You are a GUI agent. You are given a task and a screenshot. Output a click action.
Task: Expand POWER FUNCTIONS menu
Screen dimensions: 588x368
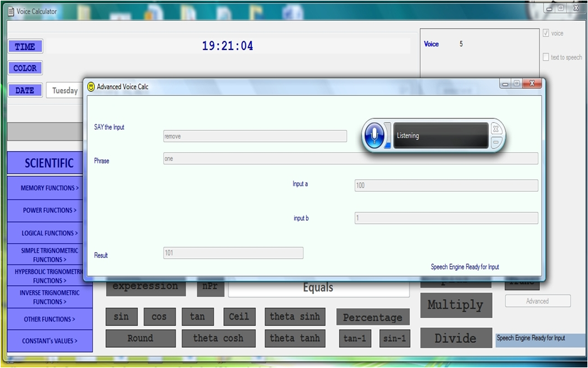click(50, 211)
